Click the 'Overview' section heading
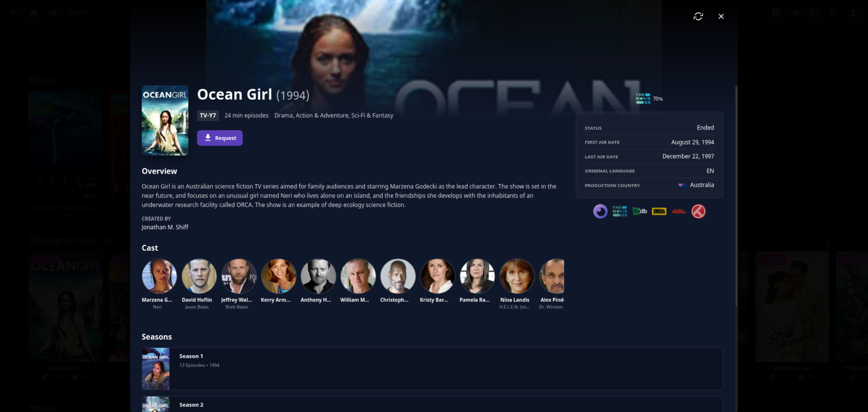The image size is (868, 412). coord(159,171)
